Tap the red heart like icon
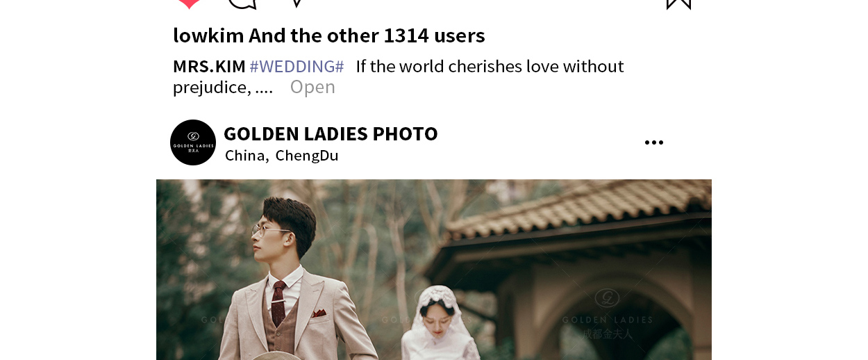 pos(189,3)
